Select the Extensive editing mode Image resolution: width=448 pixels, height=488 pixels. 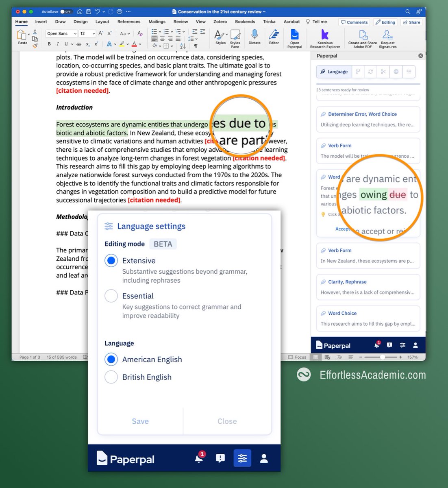point(111,260)
